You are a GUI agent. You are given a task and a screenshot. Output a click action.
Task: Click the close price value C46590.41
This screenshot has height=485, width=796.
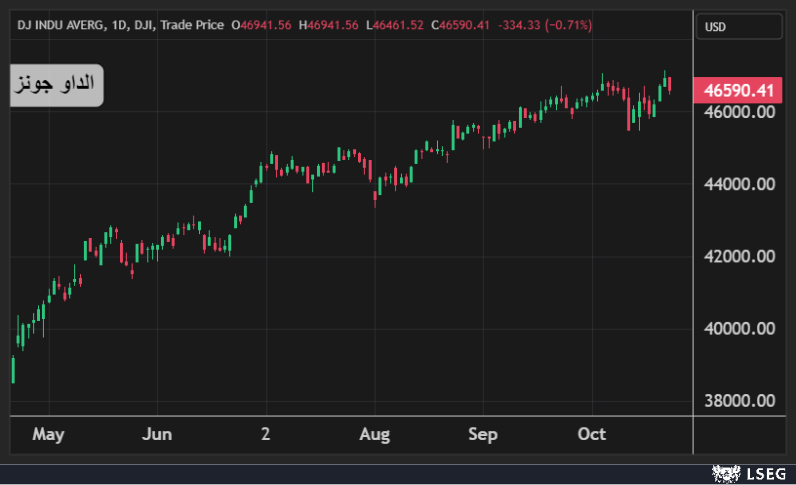coord(460,25)
